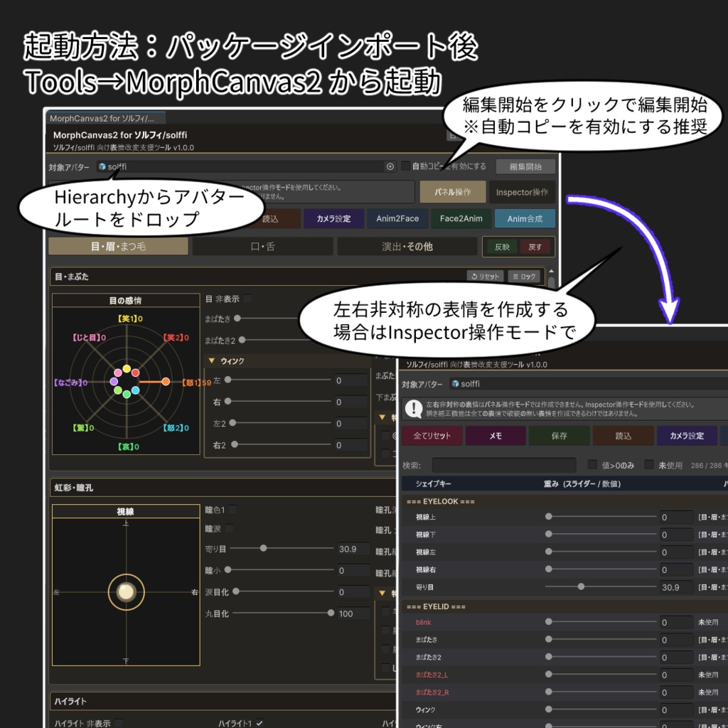Click the 丸目化 value field showing 100
The width and height of the screenshot is (728, 728).
[353, 614]
